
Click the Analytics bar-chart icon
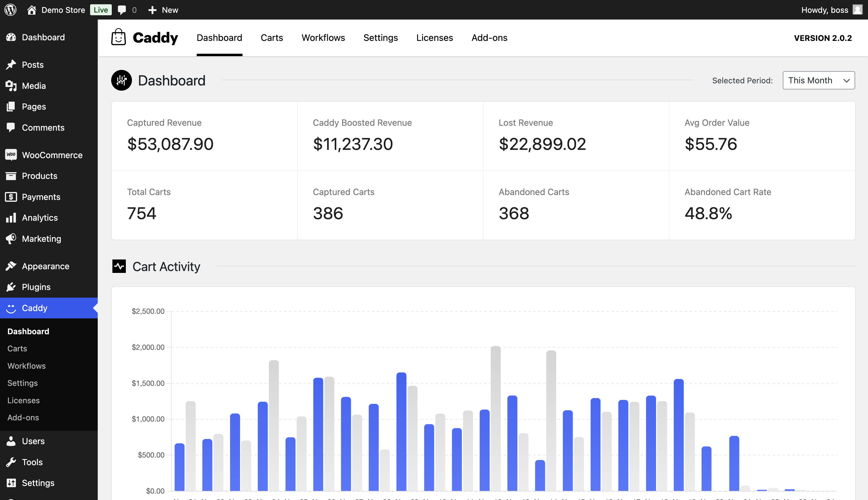point(11,217)
